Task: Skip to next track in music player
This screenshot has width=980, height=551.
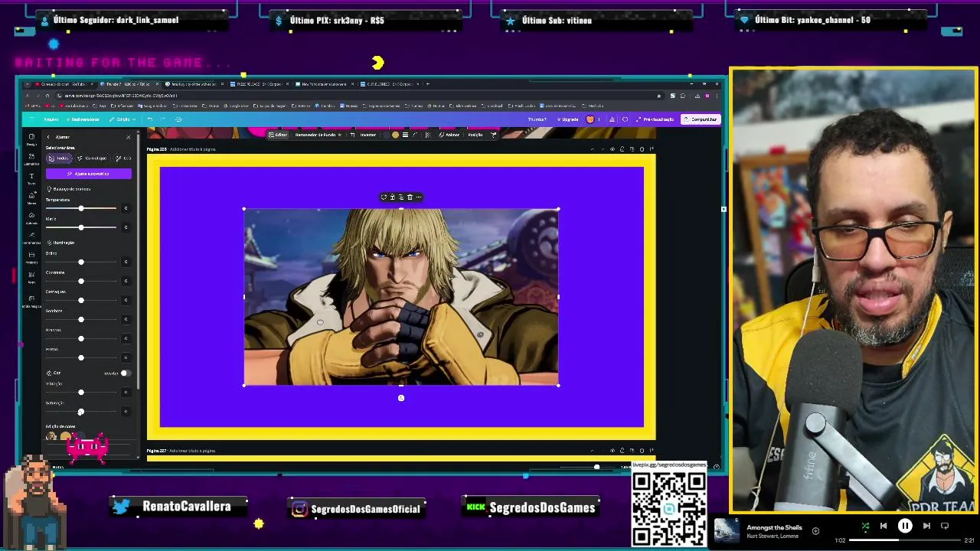Action: pos(926,526)
